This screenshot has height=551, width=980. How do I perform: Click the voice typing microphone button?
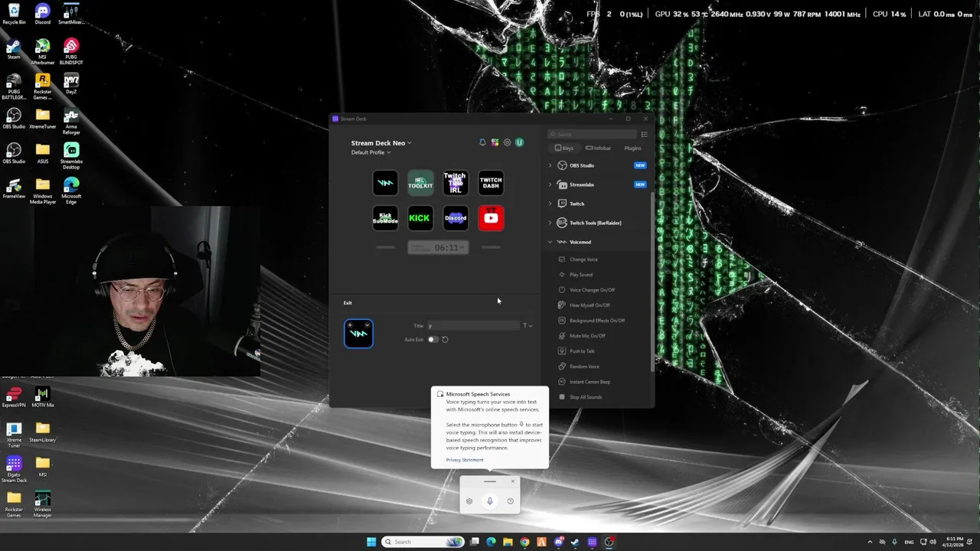[x=490, y=501]
